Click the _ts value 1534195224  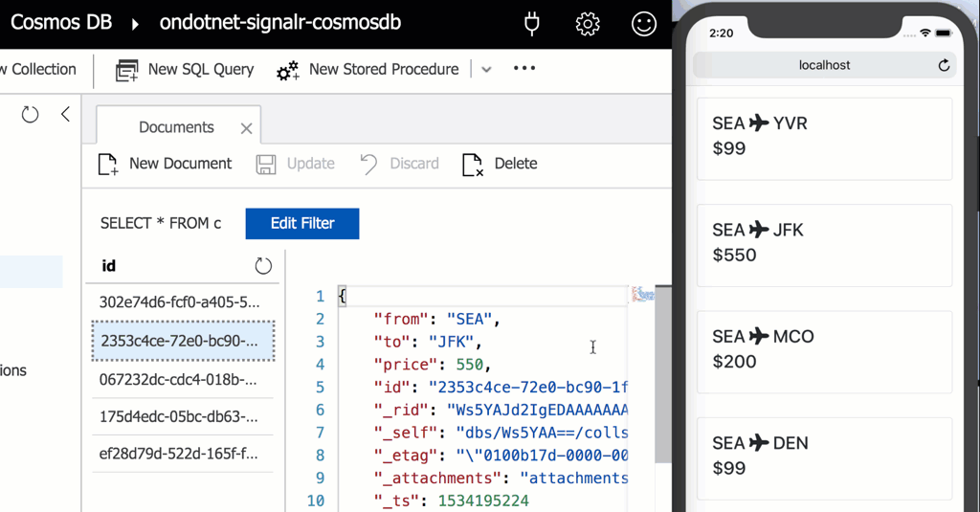tap(483, 501)
